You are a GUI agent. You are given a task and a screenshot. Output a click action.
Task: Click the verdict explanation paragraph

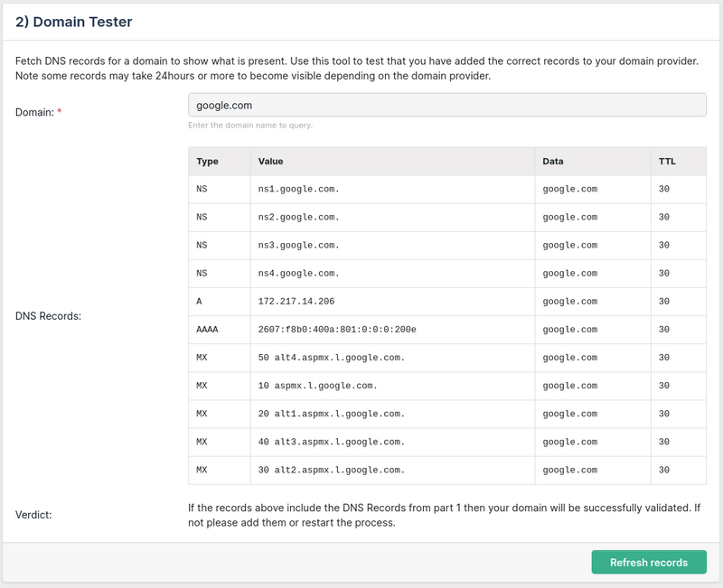pyautogui.click(x=444, y=515)
